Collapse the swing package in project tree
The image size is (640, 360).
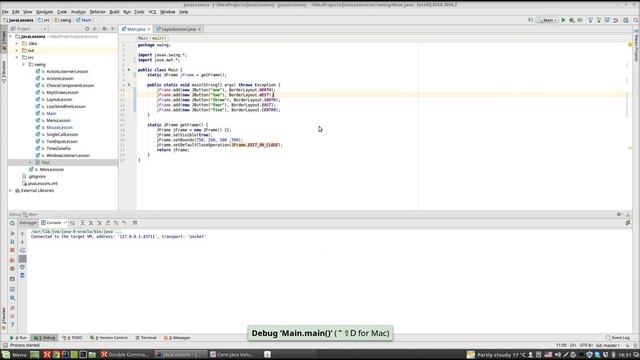pyautogui.click(x=24, y=64)
